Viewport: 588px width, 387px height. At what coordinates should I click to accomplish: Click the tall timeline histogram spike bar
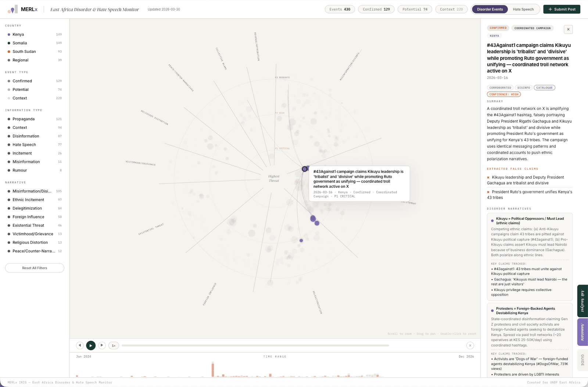tap(212, 369)
